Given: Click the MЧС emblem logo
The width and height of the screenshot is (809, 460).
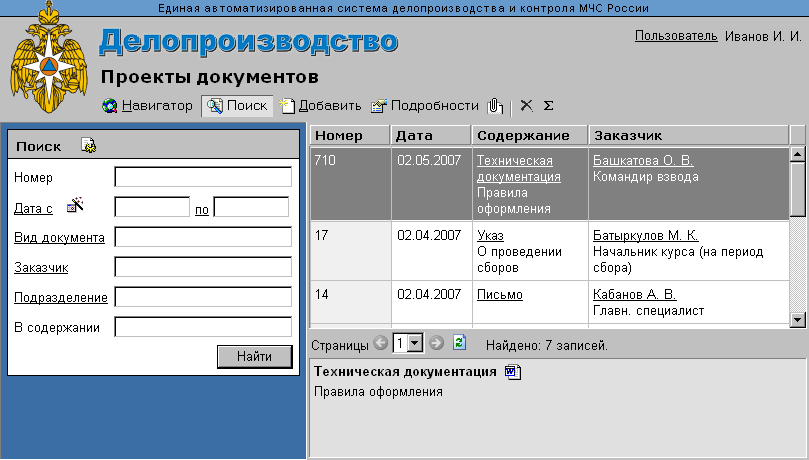Looking at the screenshot, I should point(48,58).
